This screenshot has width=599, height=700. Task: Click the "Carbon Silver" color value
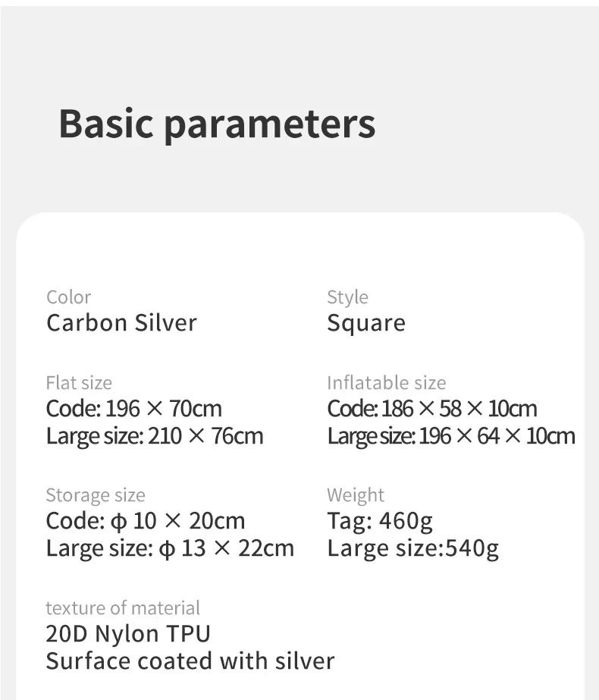(121, 323)
